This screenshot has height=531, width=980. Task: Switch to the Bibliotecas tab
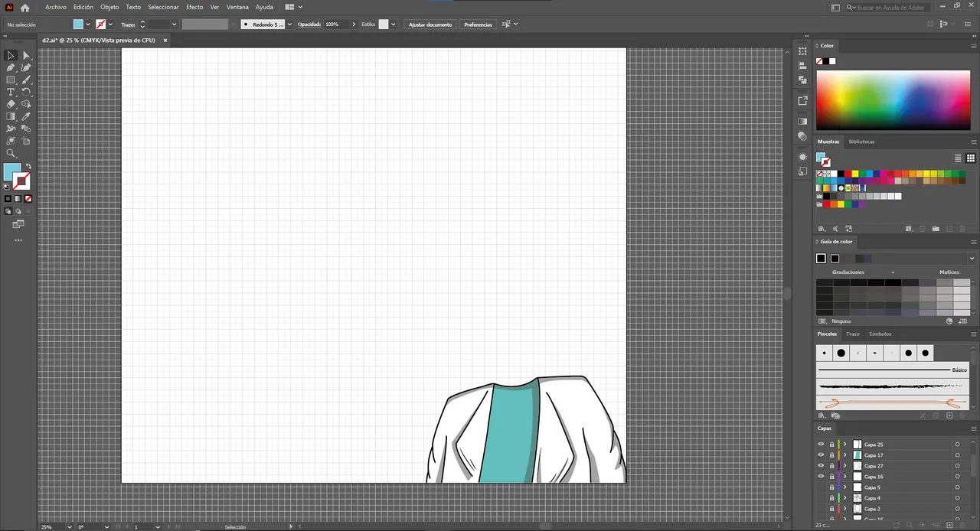click(861, 142)
